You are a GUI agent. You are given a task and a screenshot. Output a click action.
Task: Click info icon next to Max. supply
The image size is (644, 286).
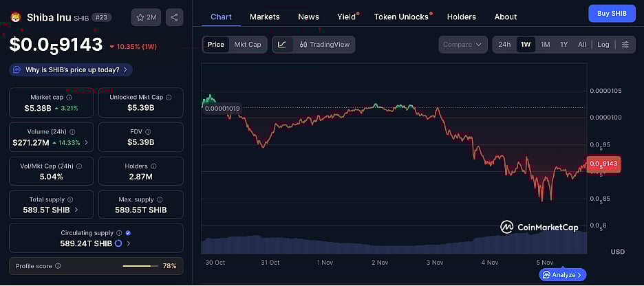tap(160, 200)
